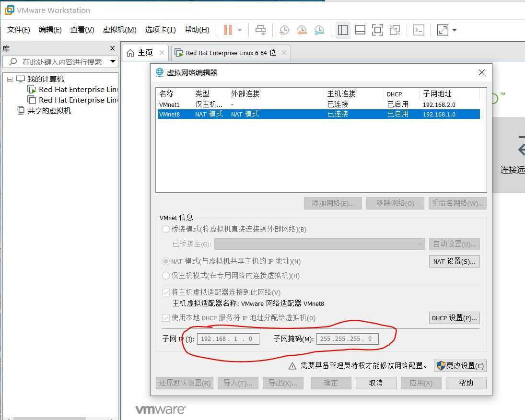Click the 应用(A) button
Screen dimensions: 525x420
click(x=421, y=383)
